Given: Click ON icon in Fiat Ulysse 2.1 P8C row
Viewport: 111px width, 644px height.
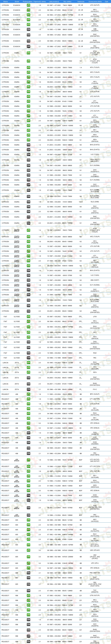Looking at the screenshot, I should click(28, 358).
